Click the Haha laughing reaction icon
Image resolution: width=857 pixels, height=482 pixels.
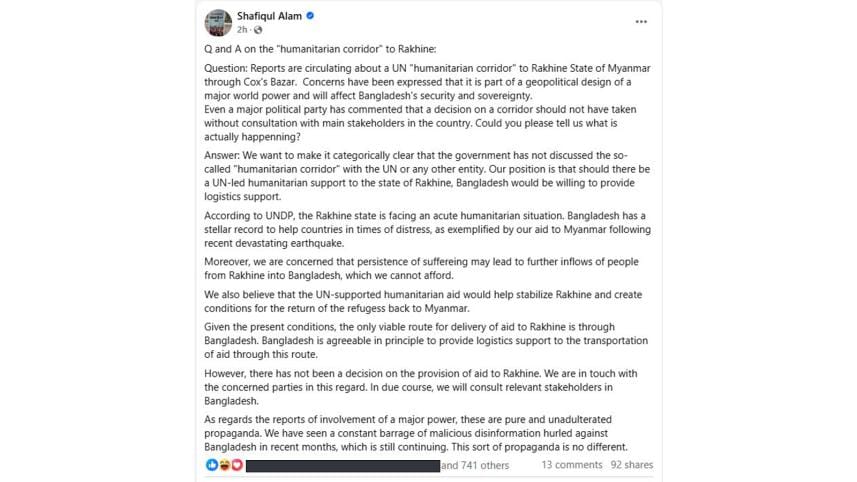(224, 465)
